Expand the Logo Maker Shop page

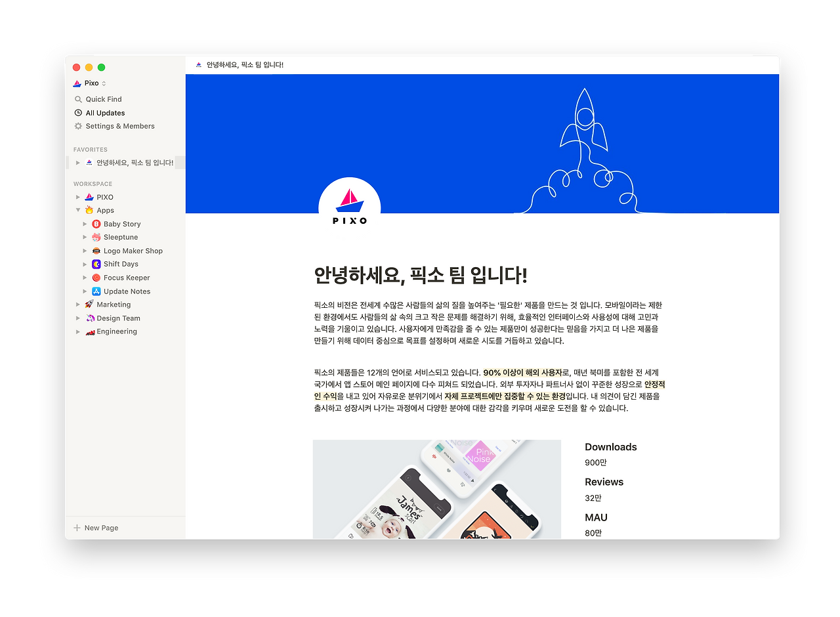point(85,251)
